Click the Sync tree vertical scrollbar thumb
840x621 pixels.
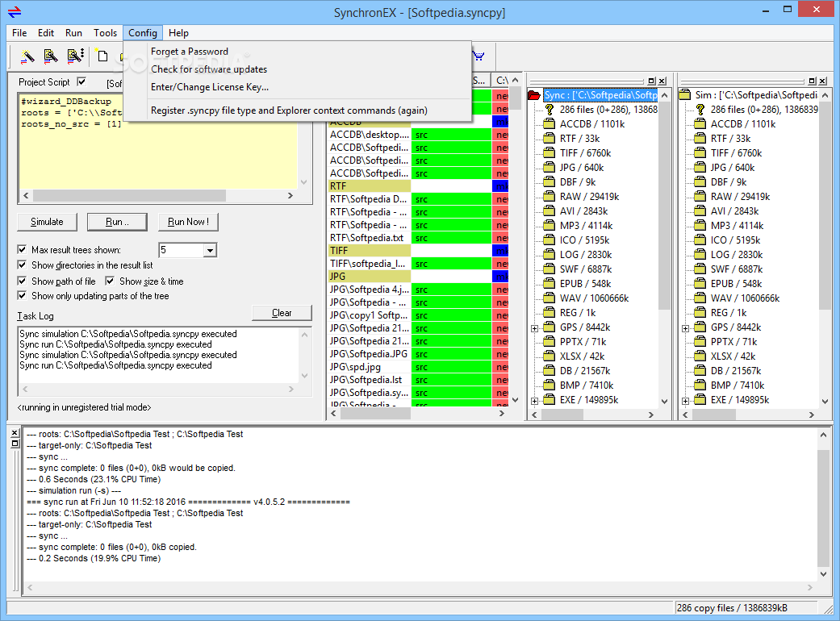click(x=664, y=206)
